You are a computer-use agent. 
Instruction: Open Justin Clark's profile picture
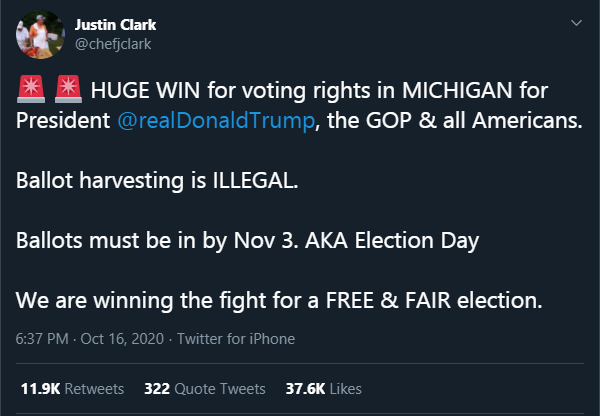(39, 37)
